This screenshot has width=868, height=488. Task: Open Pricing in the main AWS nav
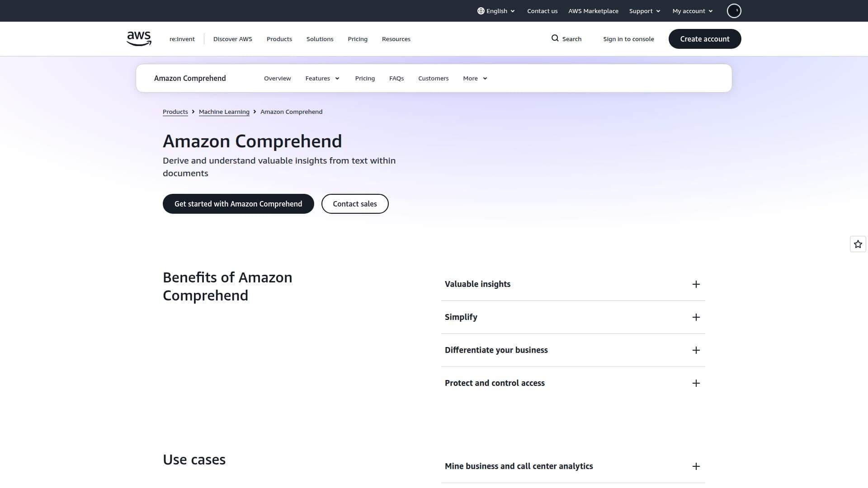[x=358, y=39]
